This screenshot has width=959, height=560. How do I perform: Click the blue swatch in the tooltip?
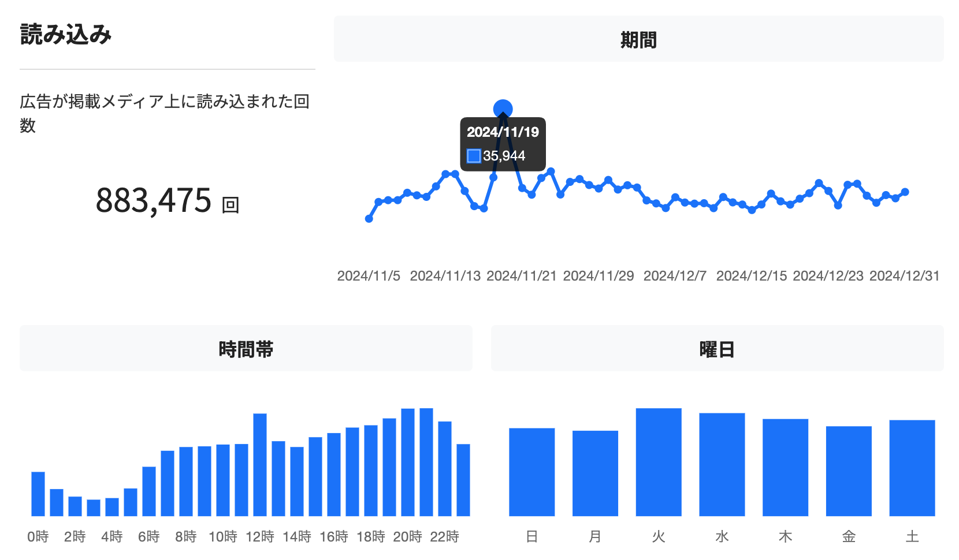474,156
